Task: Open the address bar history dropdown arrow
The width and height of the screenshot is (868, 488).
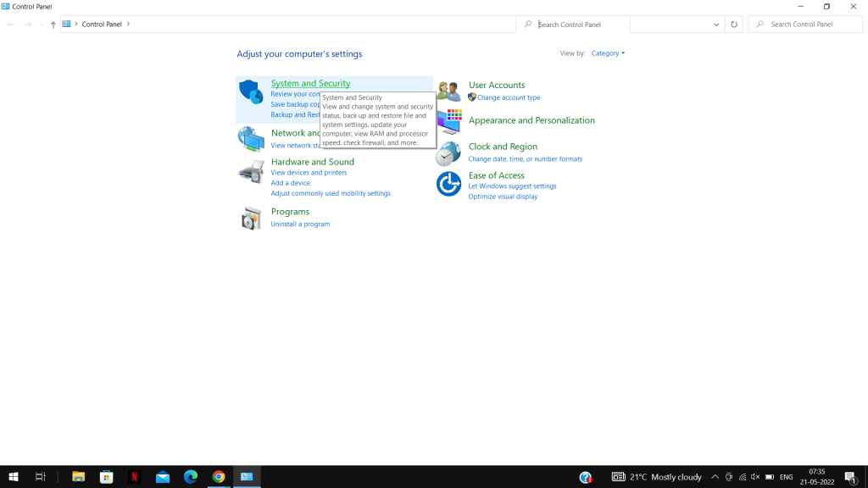Action: pyautogui.click(x=716, y=25)
